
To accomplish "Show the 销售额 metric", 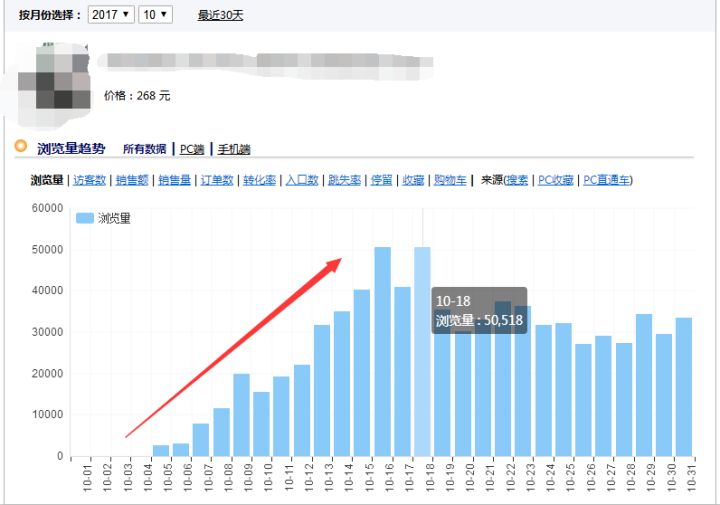I will click(x=132, y=180).
